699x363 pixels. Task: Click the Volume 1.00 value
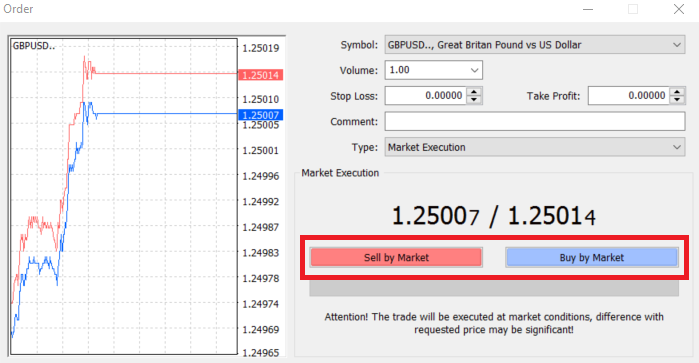(x=399, y=70)
